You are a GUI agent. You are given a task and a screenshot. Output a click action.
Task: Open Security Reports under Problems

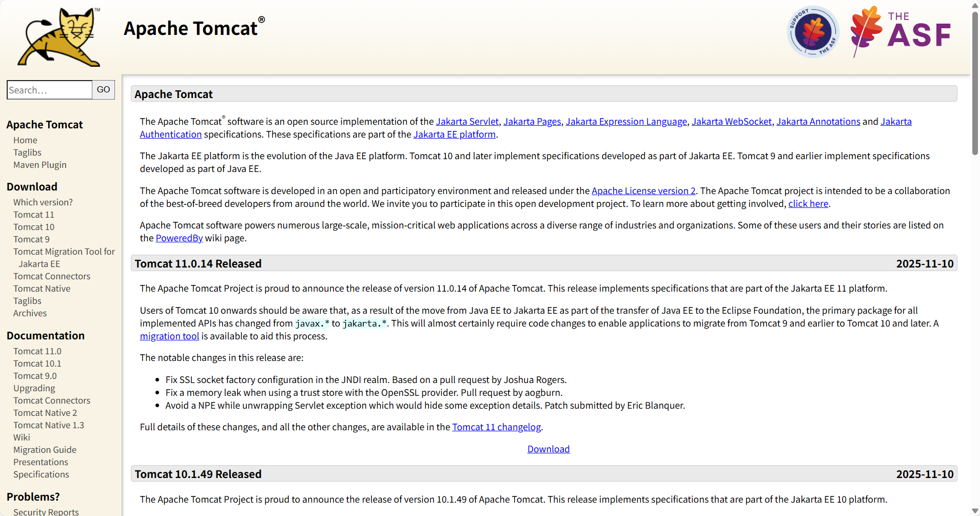coord(46,512)
